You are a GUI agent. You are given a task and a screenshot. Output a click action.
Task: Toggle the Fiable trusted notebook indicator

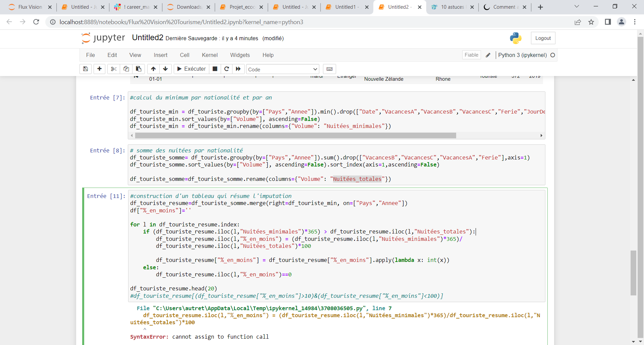tap(471, 55)
